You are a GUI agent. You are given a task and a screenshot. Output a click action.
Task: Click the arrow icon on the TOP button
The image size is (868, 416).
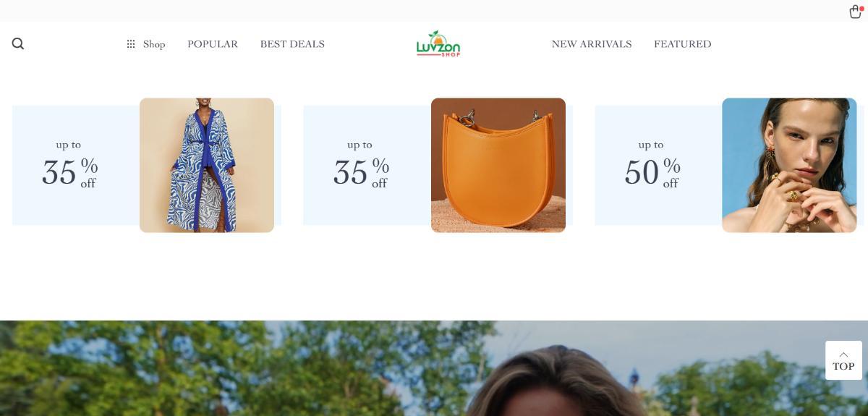[843, 355]
